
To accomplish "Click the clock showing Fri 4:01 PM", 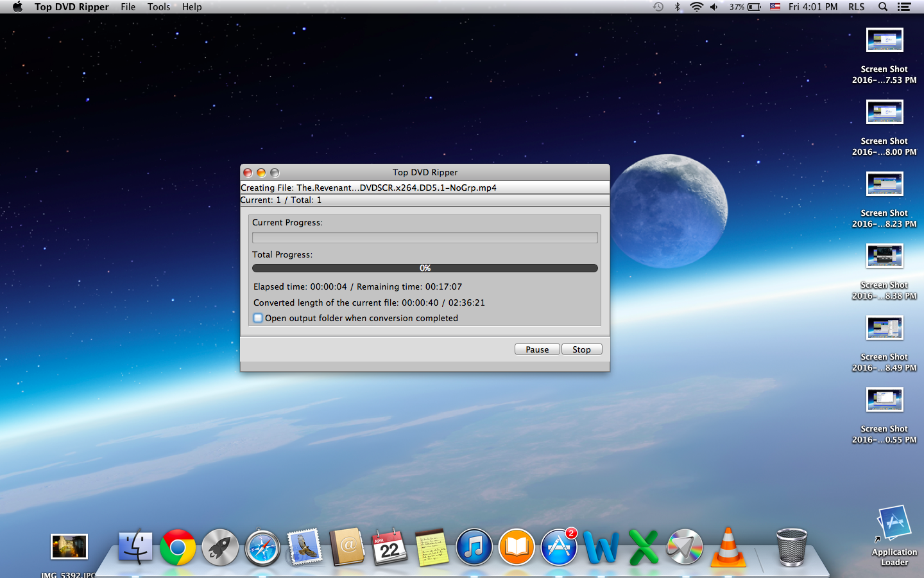I will pyautogui.click(x=813, y=7).
